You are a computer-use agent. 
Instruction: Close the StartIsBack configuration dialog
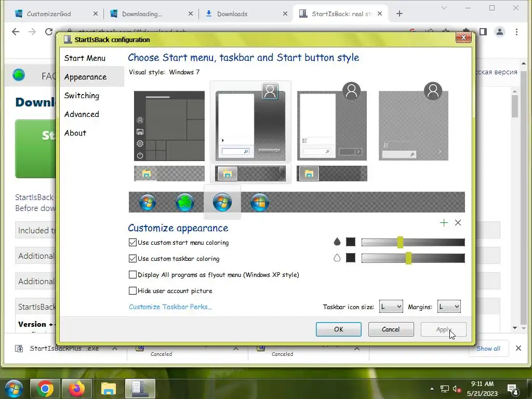[x=463, y=37]
